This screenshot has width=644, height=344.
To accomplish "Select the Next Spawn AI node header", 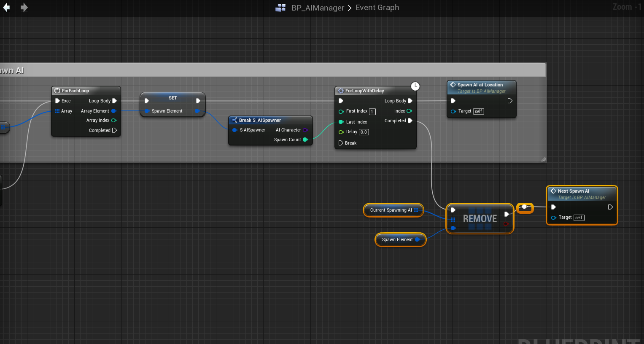I will point(573,191).
